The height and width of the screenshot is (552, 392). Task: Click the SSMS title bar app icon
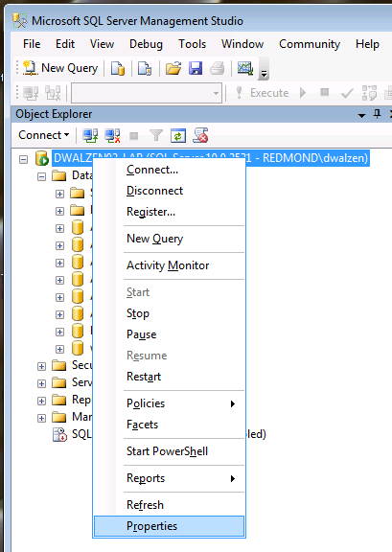click(x=20, y=21)
